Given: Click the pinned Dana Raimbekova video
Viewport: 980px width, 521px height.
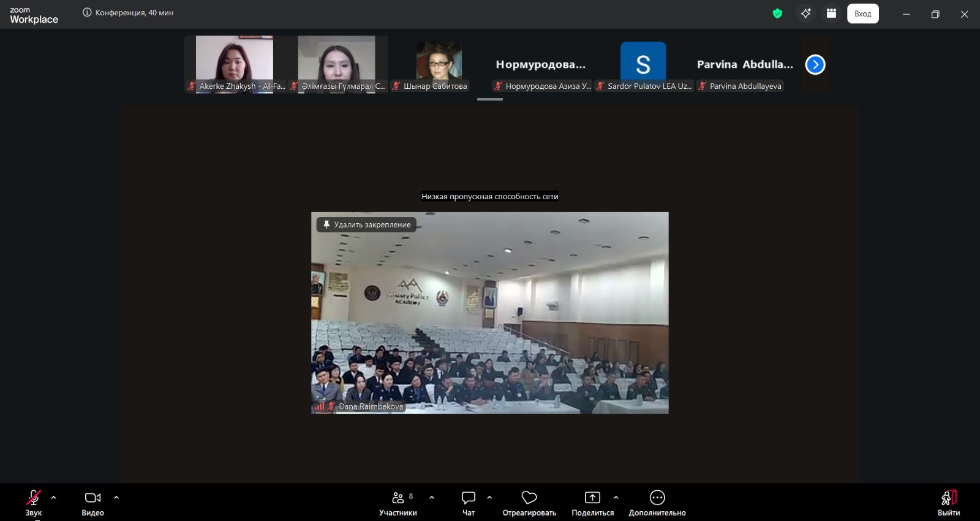Looking at the screenshot, I should [x=490, y=313].
